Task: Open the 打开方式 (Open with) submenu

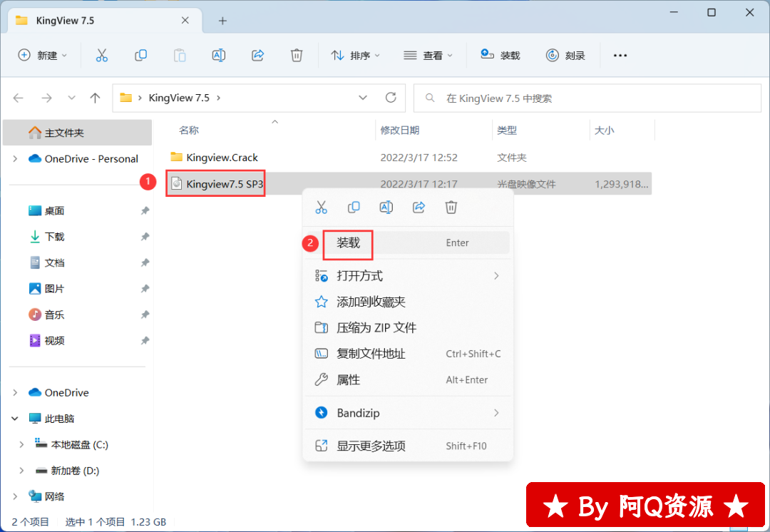Action: click(x=408, y=275)
